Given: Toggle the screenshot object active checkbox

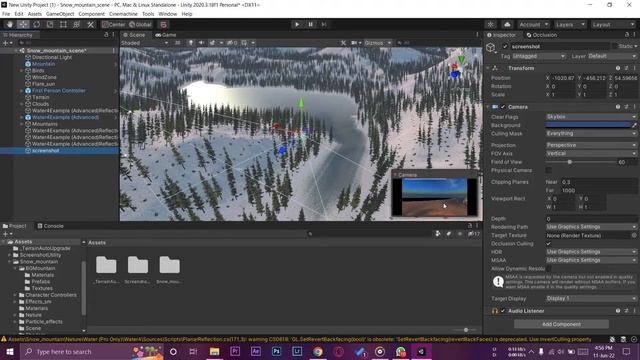Looking at the screenshot, I should point(505,47).
